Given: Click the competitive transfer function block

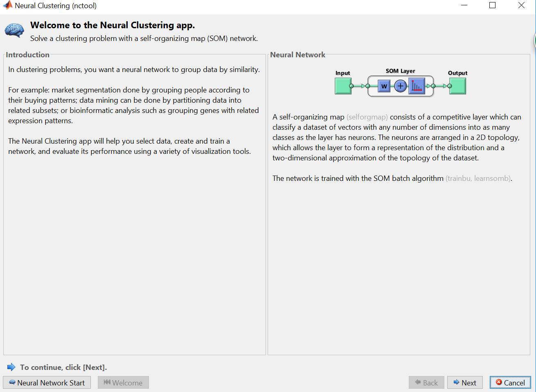Looking at the screenshot, I should 417,86.
